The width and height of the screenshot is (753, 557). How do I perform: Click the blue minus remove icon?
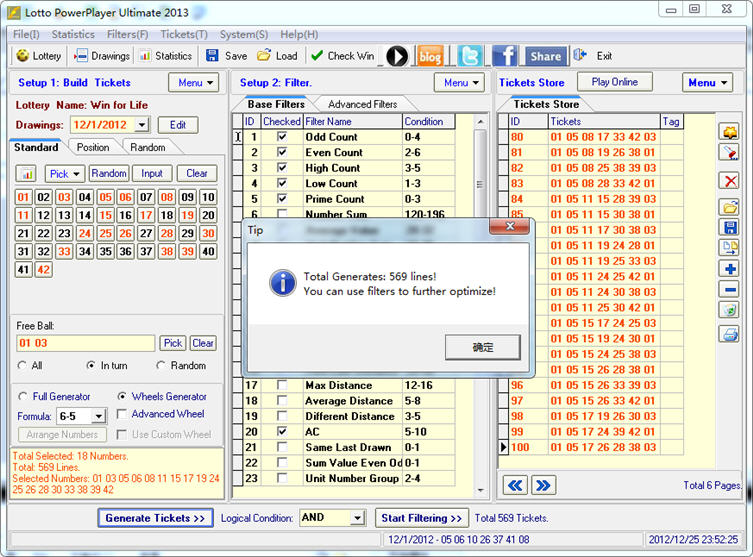(729, 290)
